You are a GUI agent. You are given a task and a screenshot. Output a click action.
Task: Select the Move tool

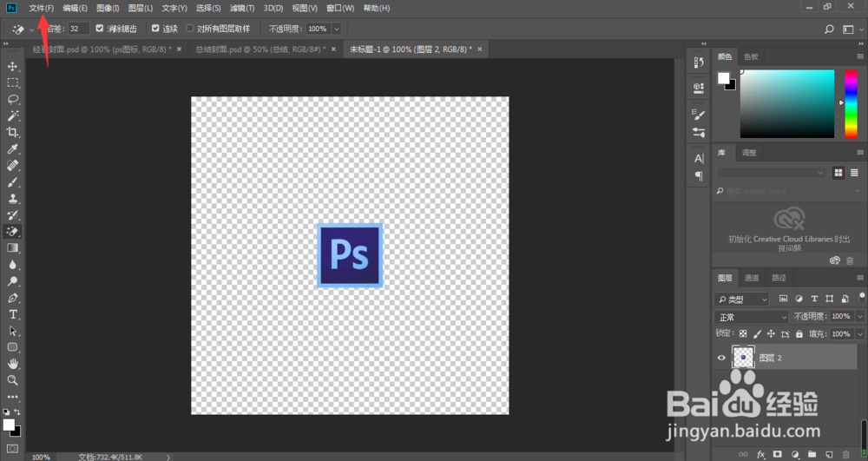[12, 66]
